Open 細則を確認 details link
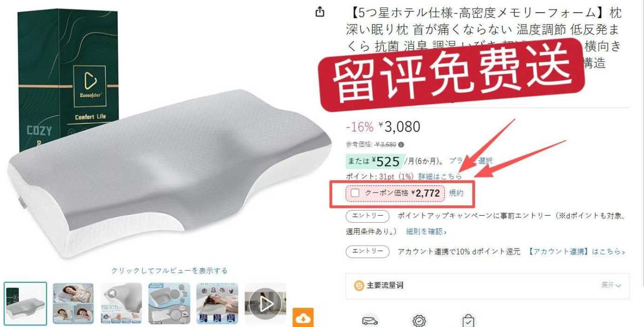Viewport: 644px width, 327px height. tap(426, 232)
